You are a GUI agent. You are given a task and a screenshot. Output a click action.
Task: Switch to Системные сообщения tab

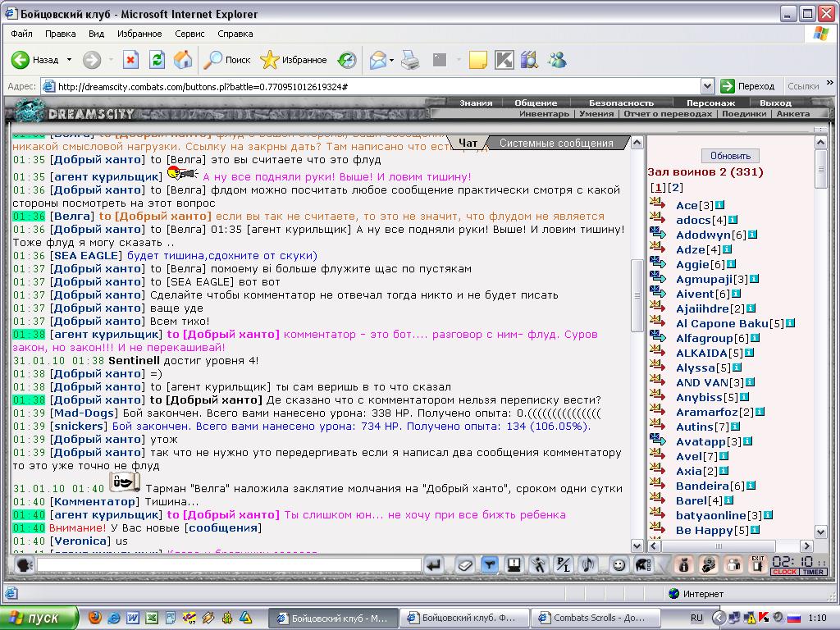556,143
